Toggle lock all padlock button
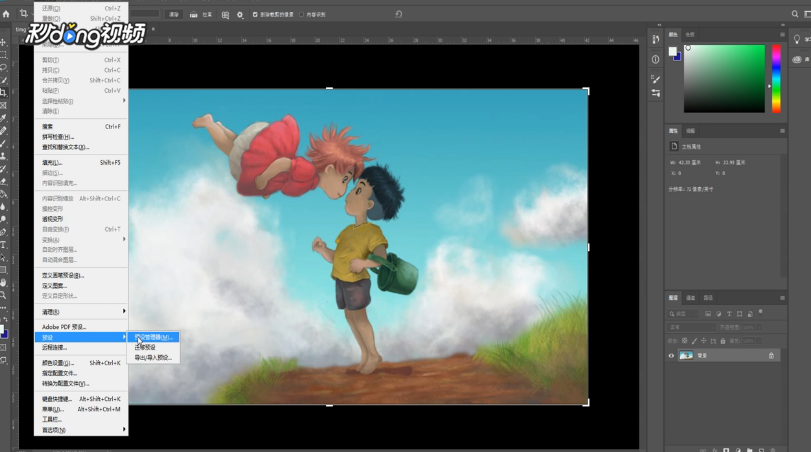 (x=723, y=341)
